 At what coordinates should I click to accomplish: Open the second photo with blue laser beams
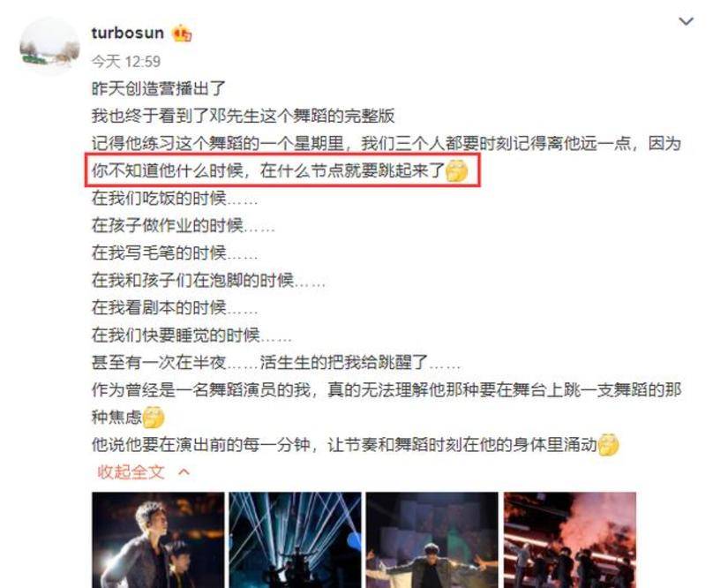(x=295, y=539)
